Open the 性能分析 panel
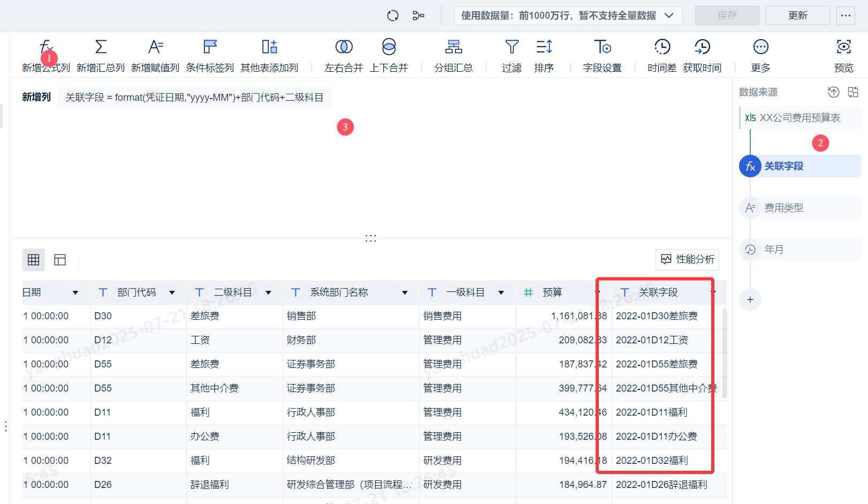Screen dimensions: 868x504 coord(687,260)
